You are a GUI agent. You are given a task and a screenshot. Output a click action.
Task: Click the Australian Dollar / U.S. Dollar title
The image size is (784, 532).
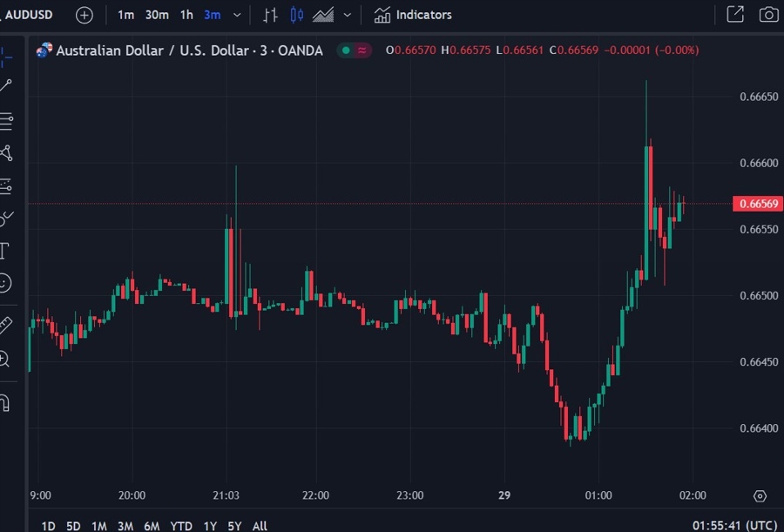pos(189,51)
